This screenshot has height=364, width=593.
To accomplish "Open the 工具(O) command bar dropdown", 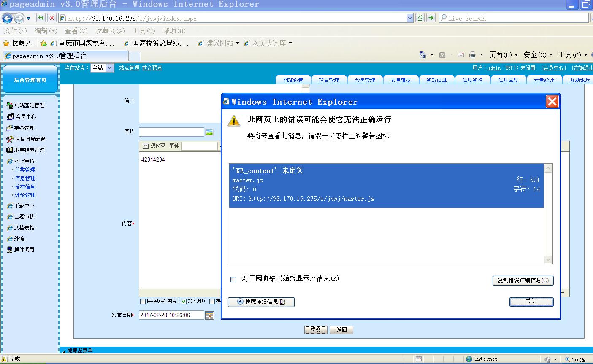I will [572, 55].
